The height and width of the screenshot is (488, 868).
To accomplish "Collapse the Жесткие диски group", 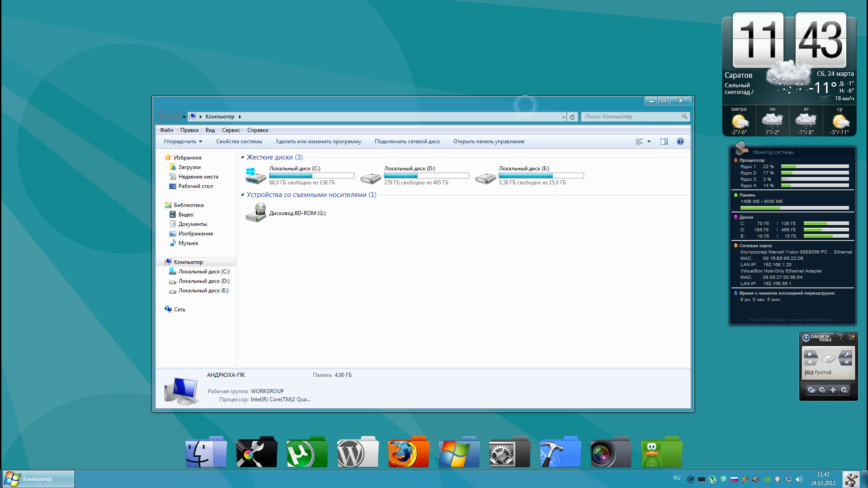I will click(x=242, y=157).
